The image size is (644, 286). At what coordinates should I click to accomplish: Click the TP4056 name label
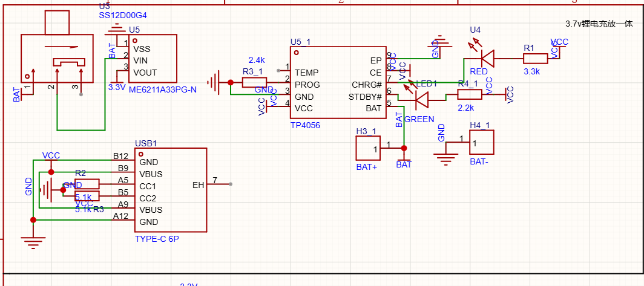(x=305, y=126)
